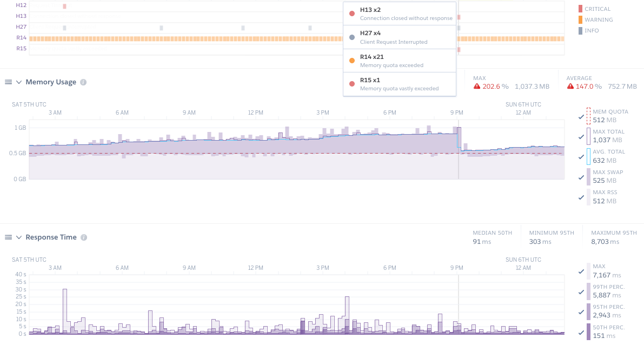The image size is (644, 345).
Task: Click the 30 s response time spike
Action: tap(65, 311)
